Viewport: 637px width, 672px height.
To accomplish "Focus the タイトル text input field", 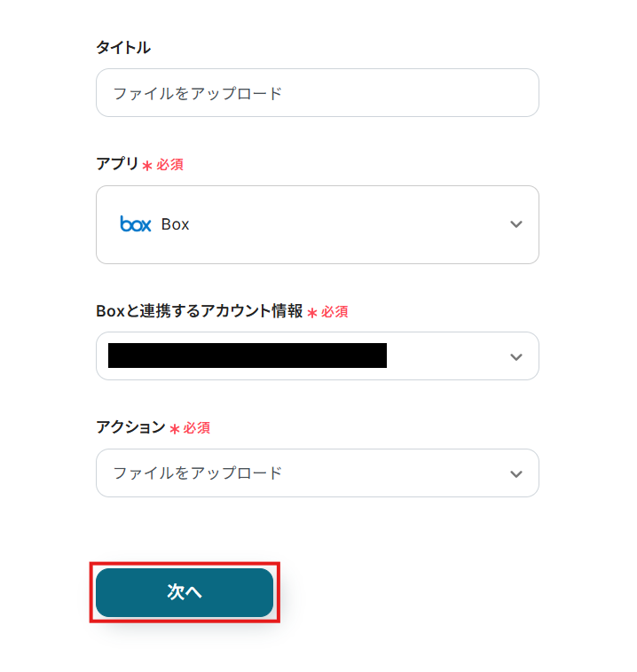I will click(x=317, y=93).
